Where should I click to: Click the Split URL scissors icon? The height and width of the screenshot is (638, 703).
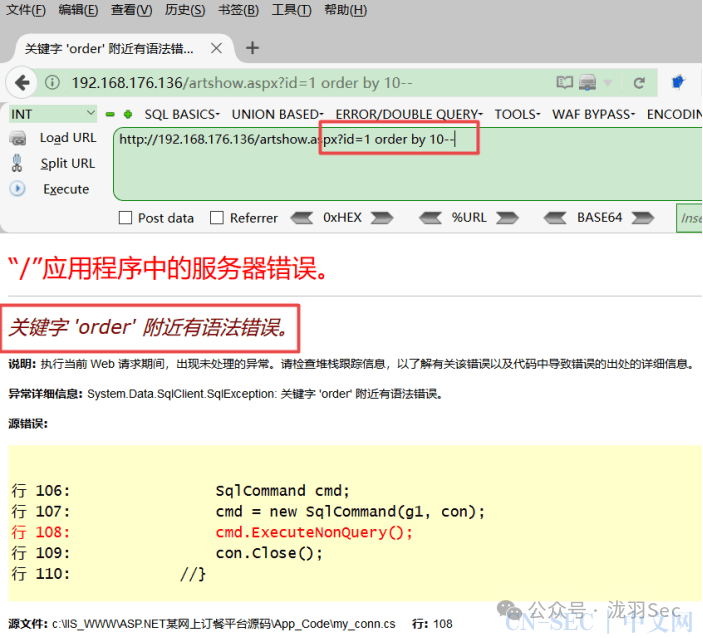(17, 163)
